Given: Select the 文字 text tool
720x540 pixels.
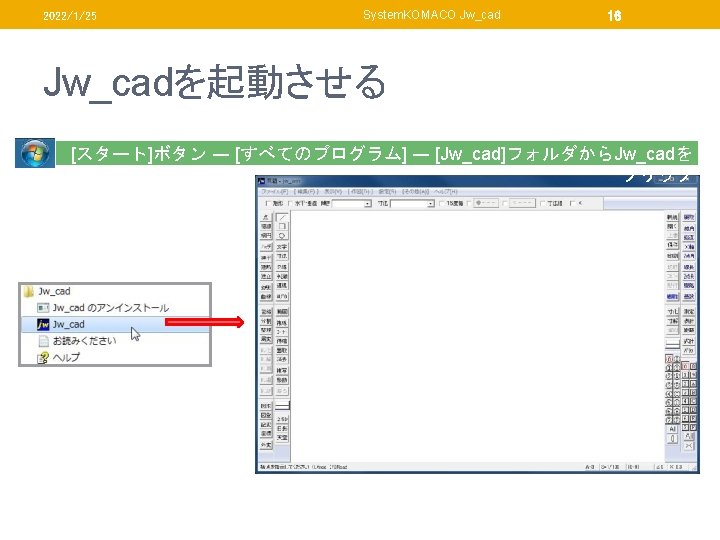Looking at the screenshot, I should (282, 247).
